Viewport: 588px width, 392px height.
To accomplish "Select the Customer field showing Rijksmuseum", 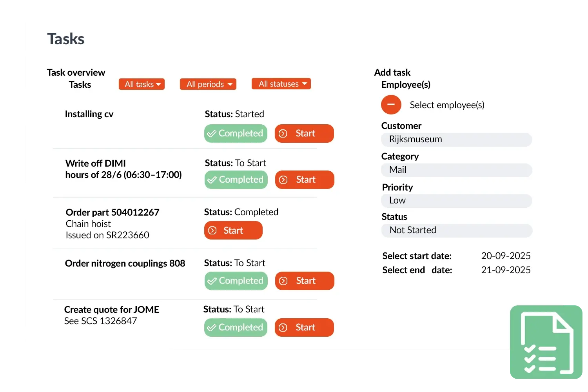I will 456,140.
